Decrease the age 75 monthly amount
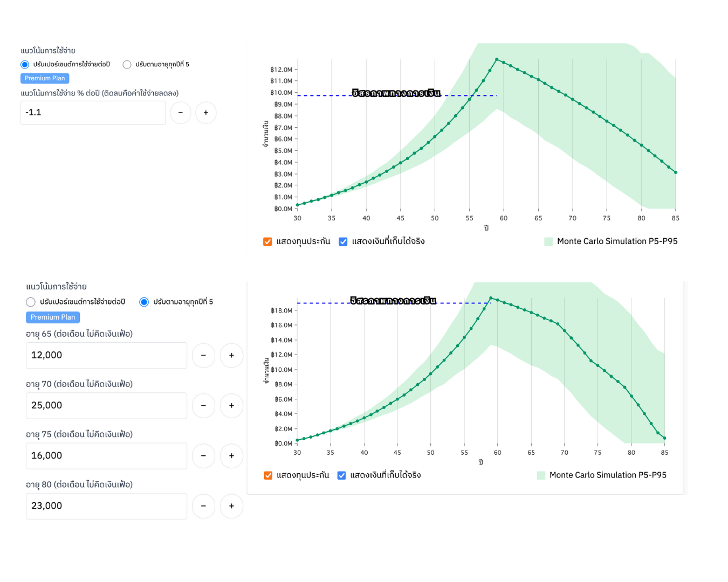 (x=203, y=456)
